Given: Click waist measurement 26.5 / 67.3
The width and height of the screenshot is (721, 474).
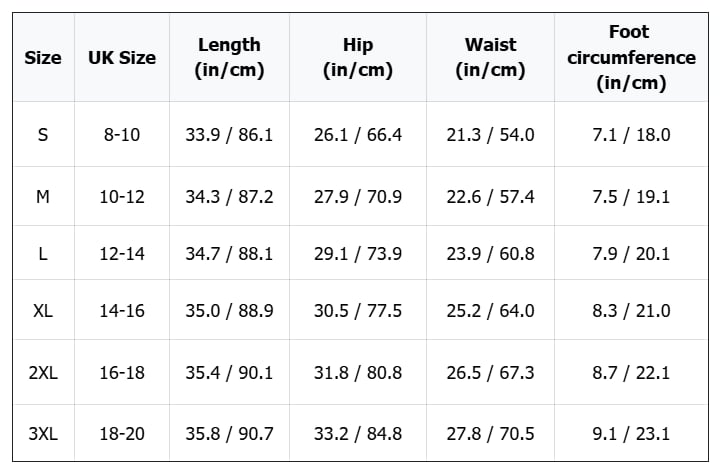Looking at the screenshot, I should 490,373.
